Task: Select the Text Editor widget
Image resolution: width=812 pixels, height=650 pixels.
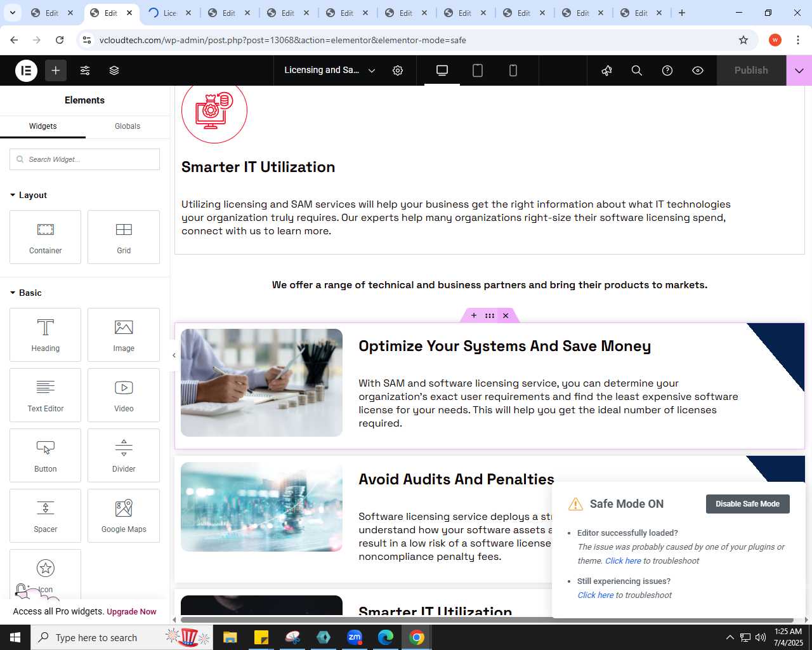Action: (x=46, y=395)
